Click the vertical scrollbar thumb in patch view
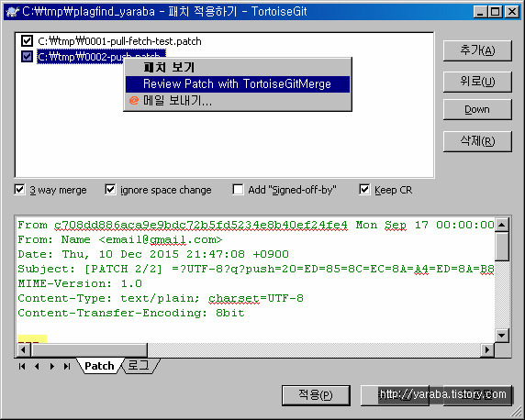Screen dimensions: 525x420 (x=501, y=247)
